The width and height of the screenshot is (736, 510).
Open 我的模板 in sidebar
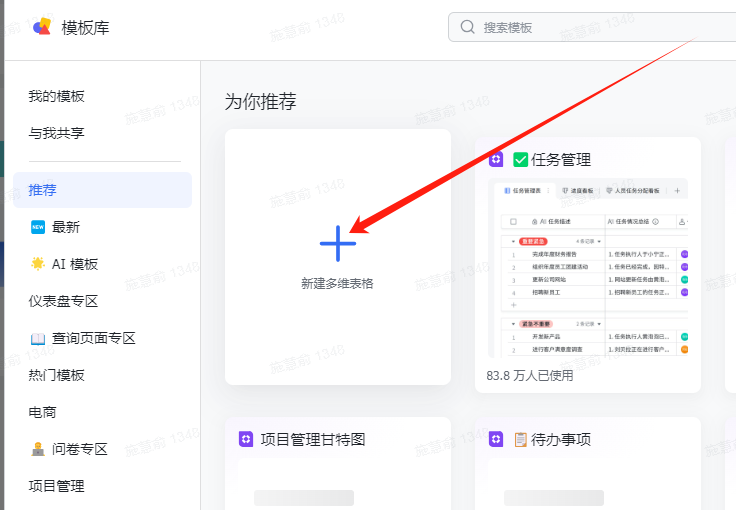coord(56,96)
